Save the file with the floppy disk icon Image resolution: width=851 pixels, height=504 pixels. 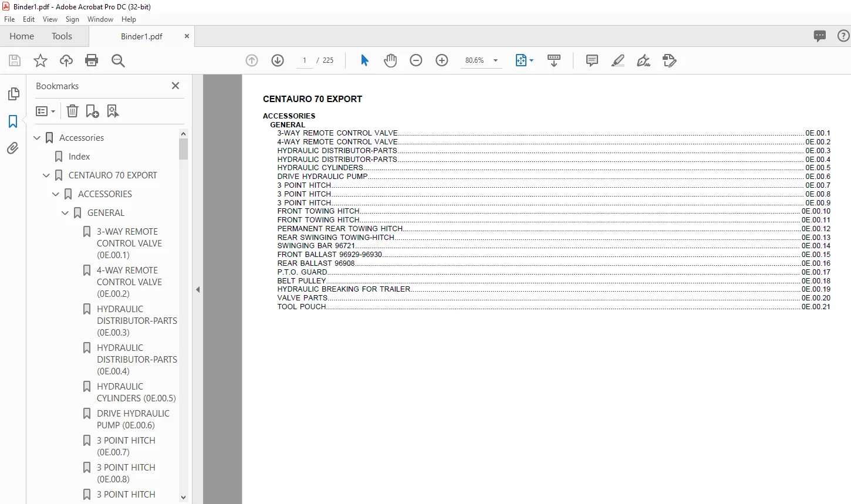tap(15, 60)
